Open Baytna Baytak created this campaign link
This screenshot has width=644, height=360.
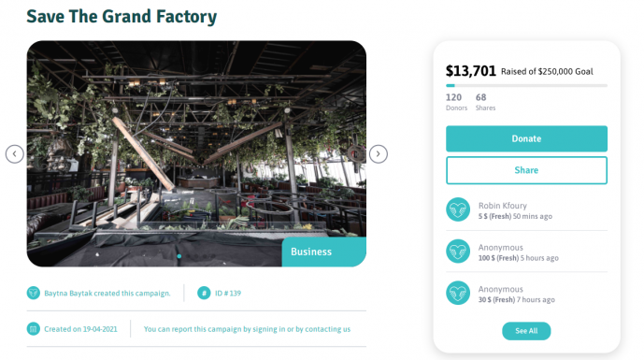pyautogui.click(x=107, y=293)
